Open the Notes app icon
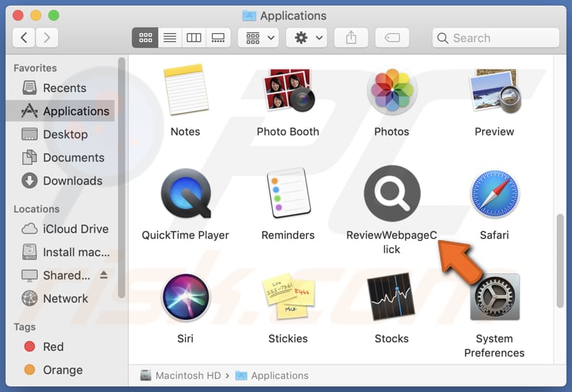 click(186, 89)
